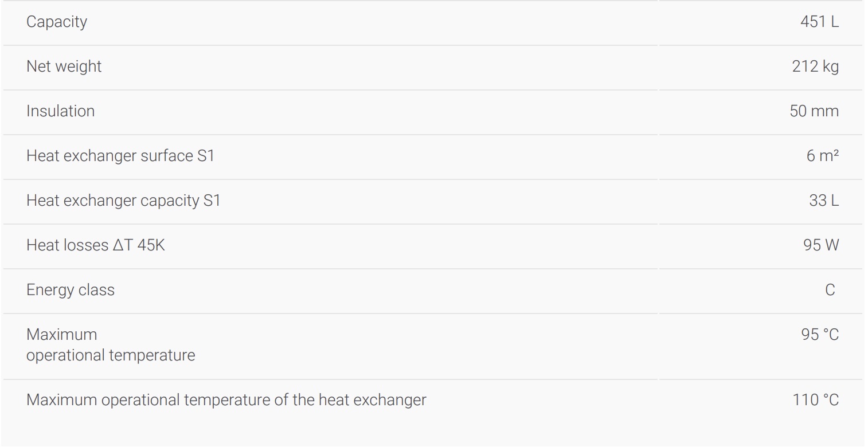Select the energy class C value
868x447 pixels.
pyautogui.click(x=830, y=290)
